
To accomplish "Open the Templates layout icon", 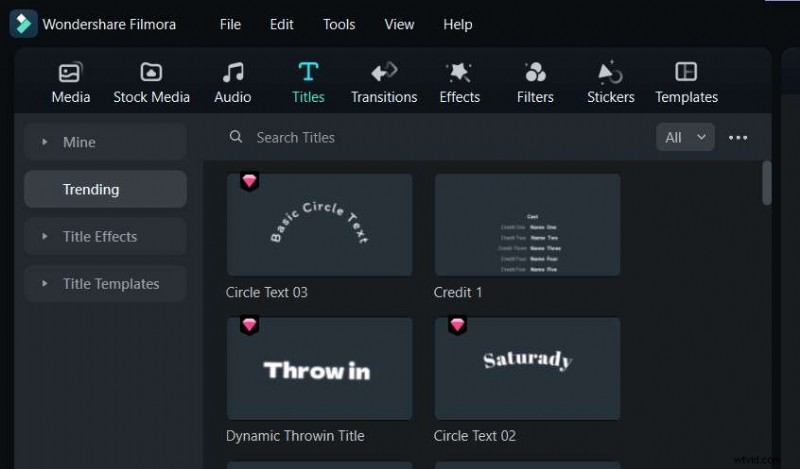I will [x=686, y=72].
